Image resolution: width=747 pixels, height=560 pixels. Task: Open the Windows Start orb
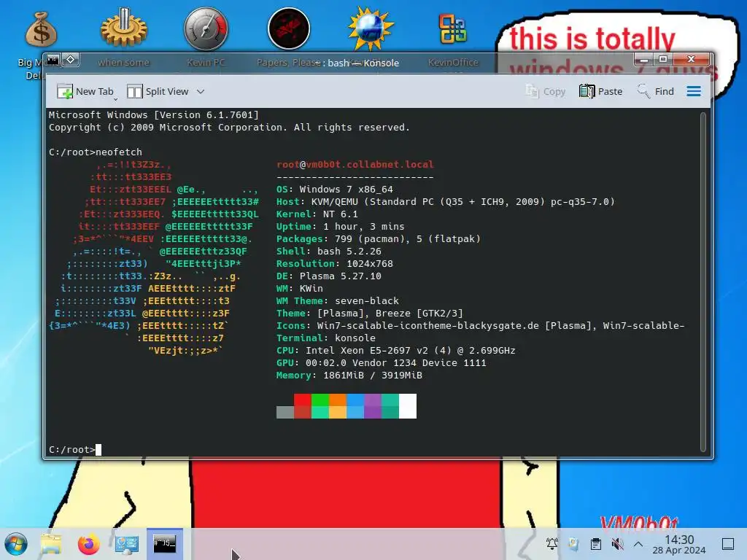pyautogui.click(x=16, y=544)
